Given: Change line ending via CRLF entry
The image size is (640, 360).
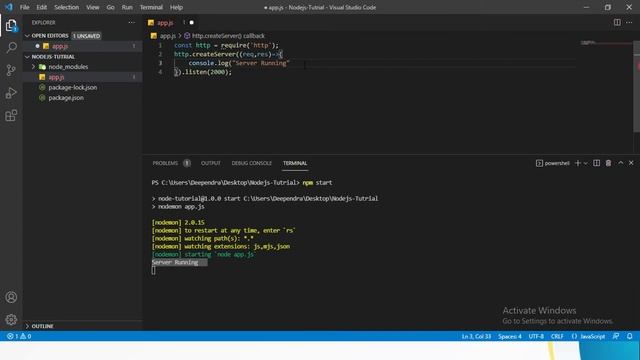Looking at the screenshot, I should [x=557, y=336].
